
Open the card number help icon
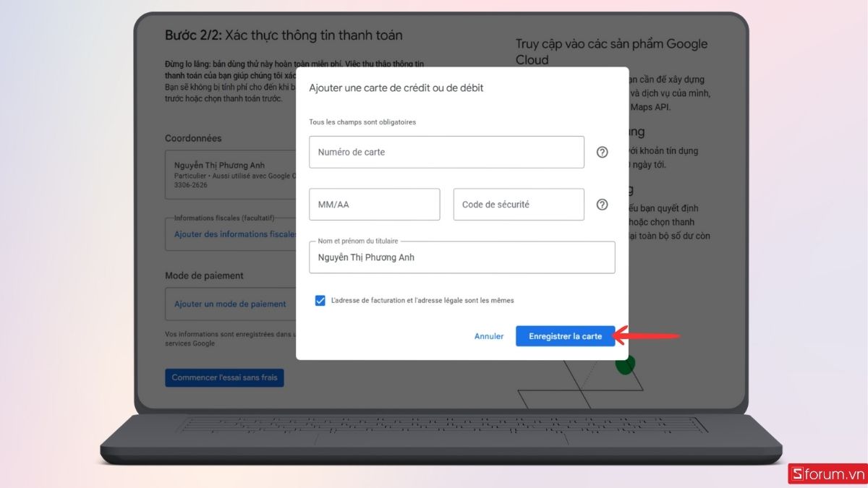[602, 152]
